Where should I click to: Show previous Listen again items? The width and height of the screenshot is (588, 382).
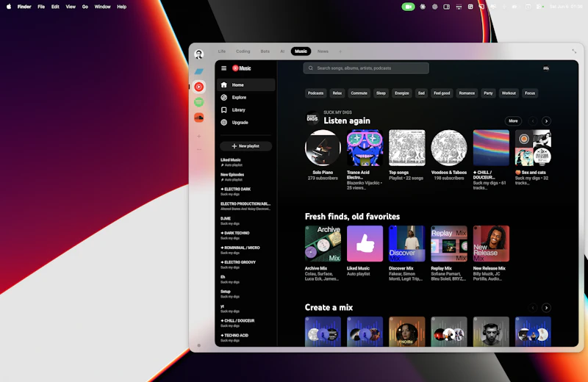[x=533, y=121]
